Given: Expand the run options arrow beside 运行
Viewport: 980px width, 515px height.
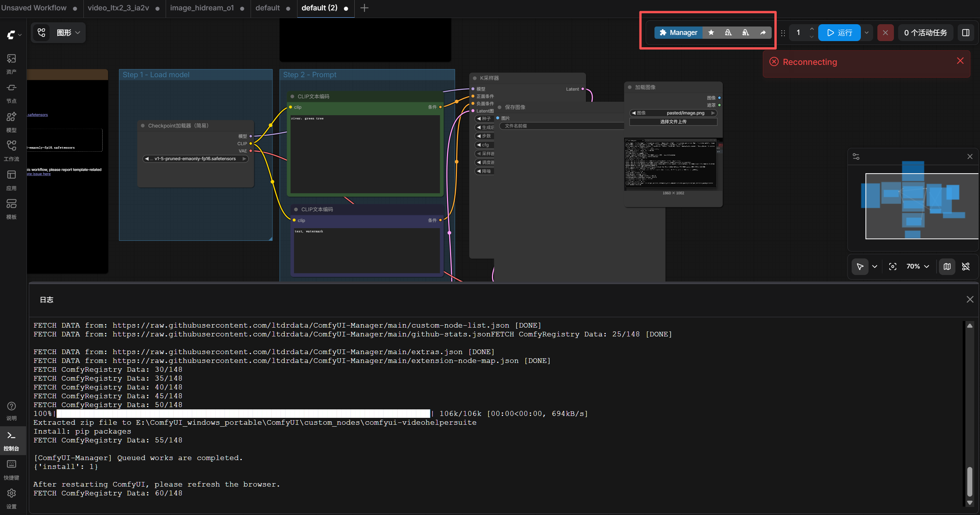Looking at the screenshot, I should pyautogui.click(x=867, y=33).
